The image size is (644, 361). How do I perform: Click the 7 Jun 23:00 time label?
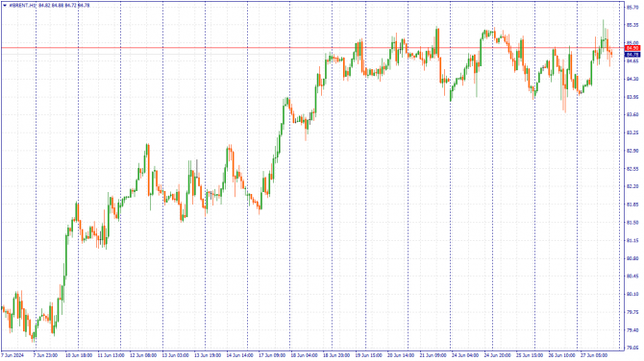[x=45, y=355]
